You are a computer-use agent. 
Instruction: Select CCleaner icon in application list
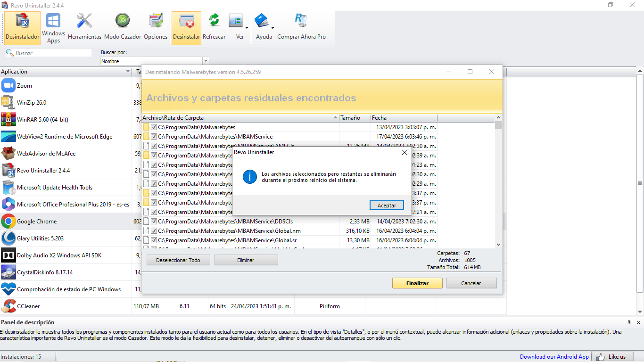[8, 306]
